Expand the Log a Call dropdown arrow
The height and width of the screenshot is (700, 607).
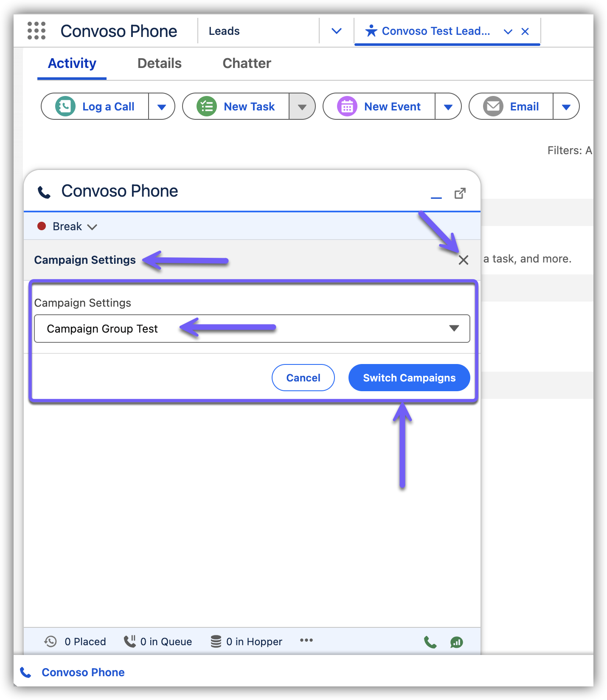coord(162,107)
